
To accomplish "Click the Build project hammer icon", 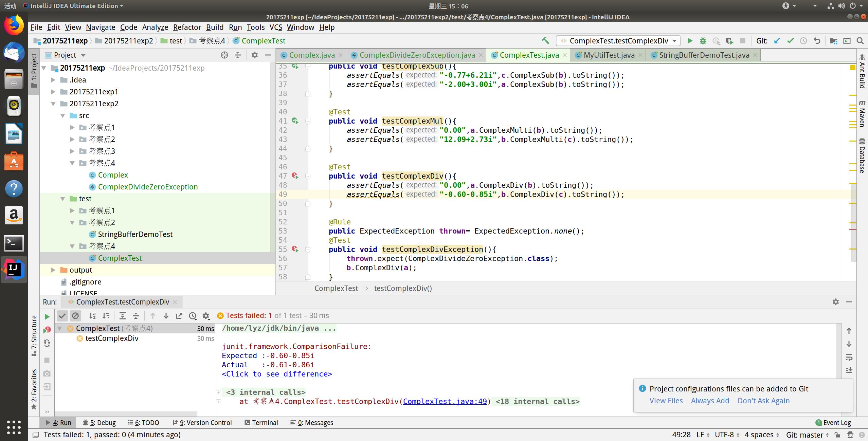I will [545, 41].
